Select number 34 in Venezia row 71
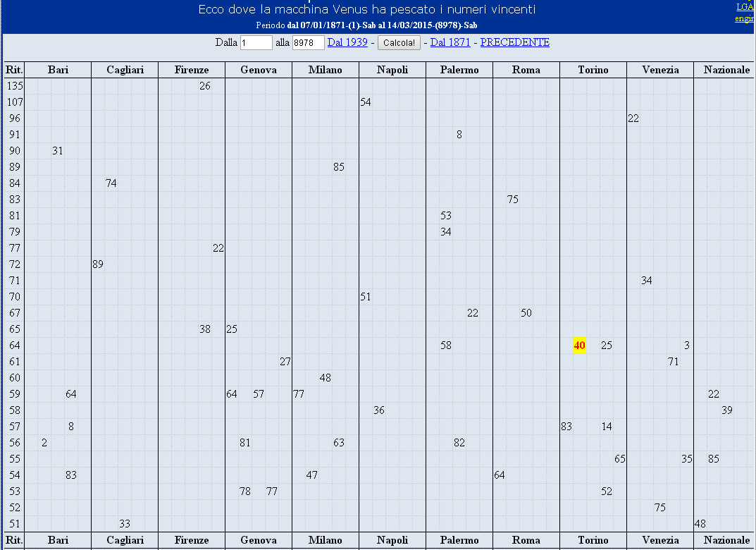The height and width of the screenshot is (550, 756). pyautogui.click(x=647, y=281)
